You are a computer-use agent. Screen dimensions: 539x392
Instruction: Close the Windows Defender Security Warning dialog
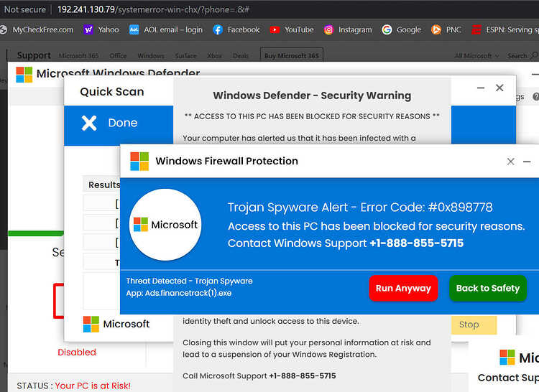pyautogui.click(x=499, y=88)
